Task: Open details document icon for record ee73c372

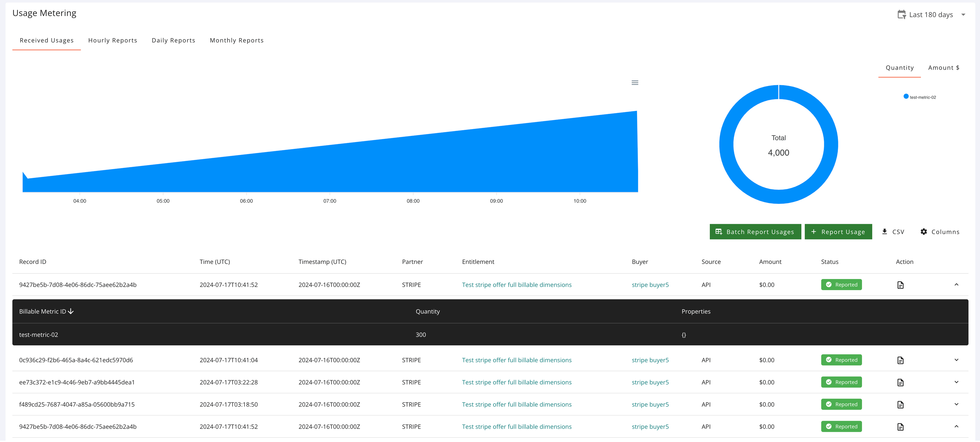Action: [x=900, y=383]
